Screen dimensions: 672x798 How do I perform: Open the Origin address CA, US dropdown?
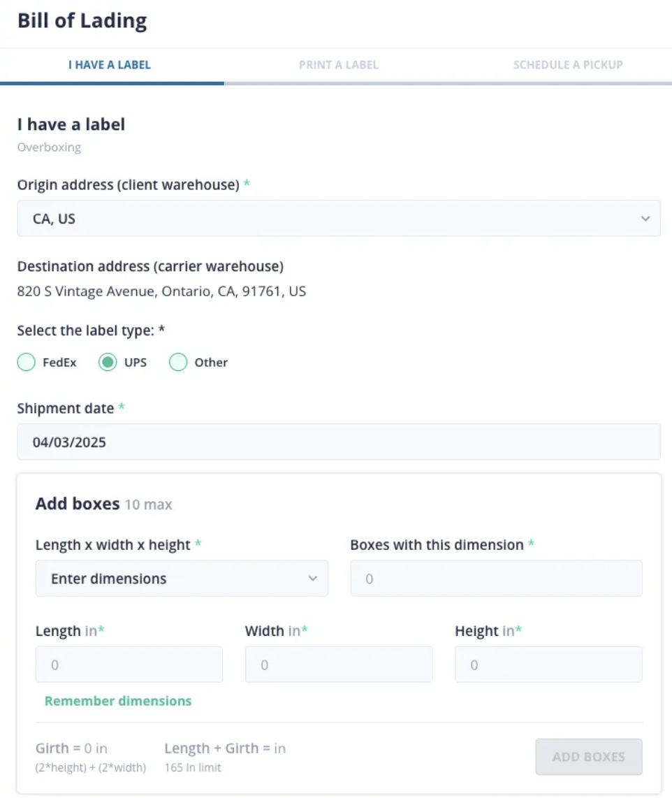pos(339,218)
